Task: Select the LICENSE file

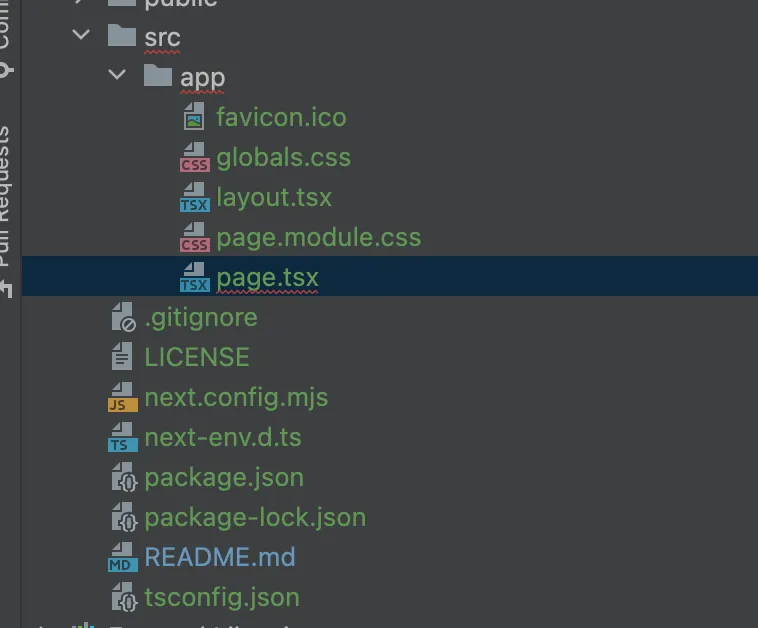Action: [x=197, y=357]
